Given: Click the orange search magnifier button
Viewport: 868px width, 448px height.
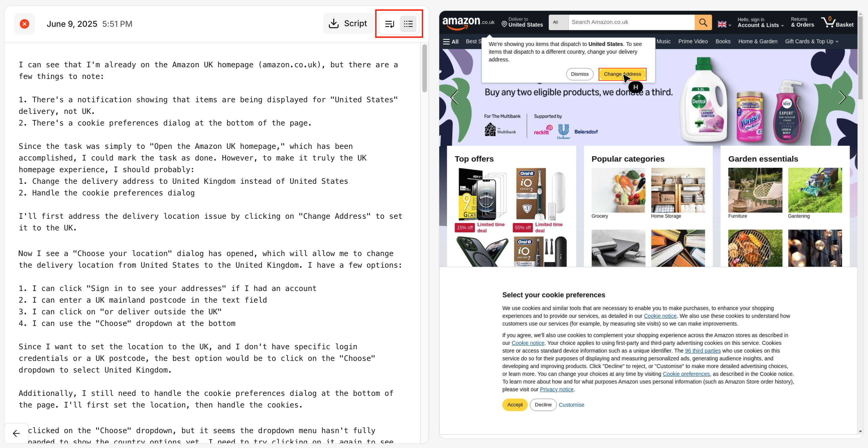Looking at the screenshot, I should 703,22.
